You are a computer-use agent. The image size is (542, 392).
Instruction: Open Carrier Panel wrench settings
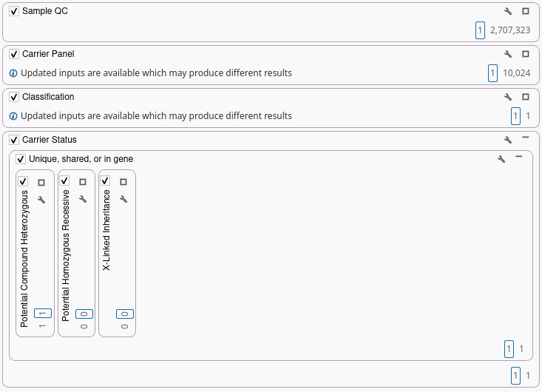pos(508,55)
